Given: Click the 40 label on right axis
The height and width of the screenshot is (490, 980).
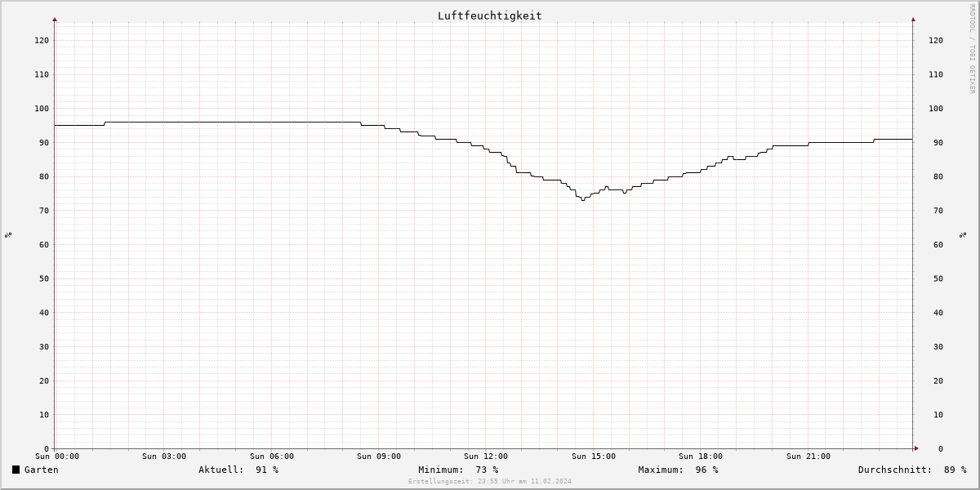Looking at the screenshot, I should click(938, 313).
